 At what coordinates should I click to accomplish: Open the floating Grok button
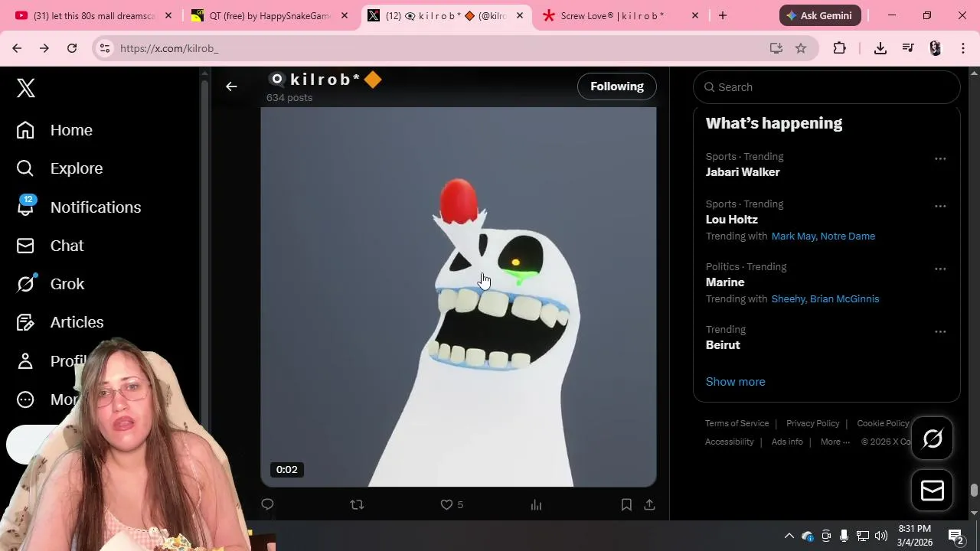tap(933, 439)
